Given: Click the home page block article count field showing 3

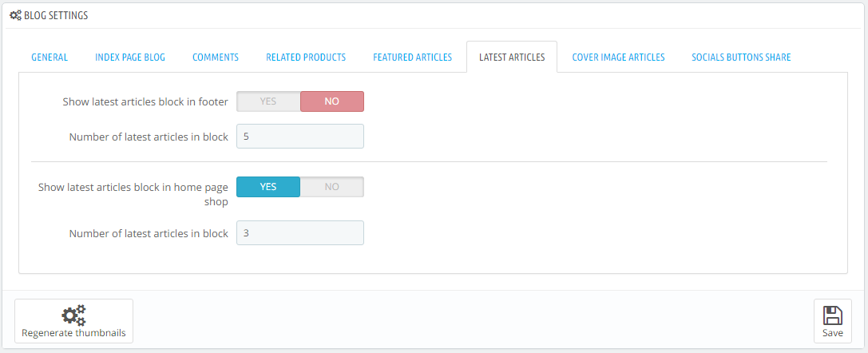Looking at the screenshot, I should click(300, 233).
